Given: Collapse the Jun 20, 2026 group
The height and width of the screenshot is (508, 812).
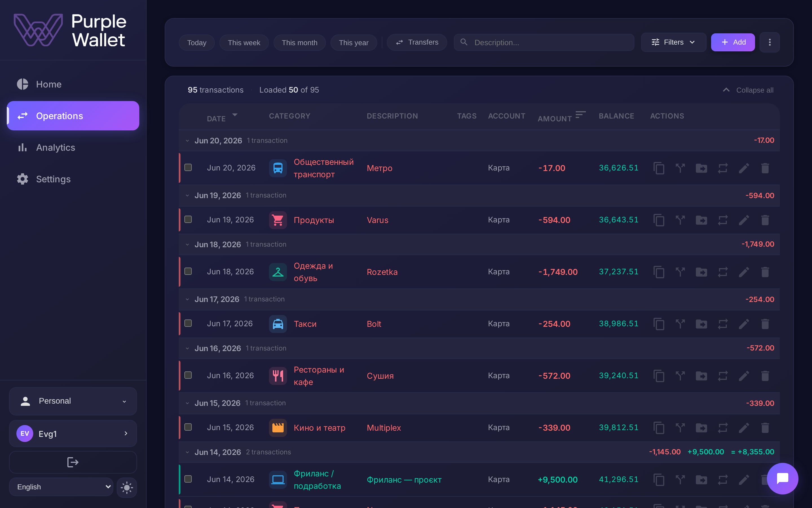Looking at the screenshot, I should click(x=187, y=141).
